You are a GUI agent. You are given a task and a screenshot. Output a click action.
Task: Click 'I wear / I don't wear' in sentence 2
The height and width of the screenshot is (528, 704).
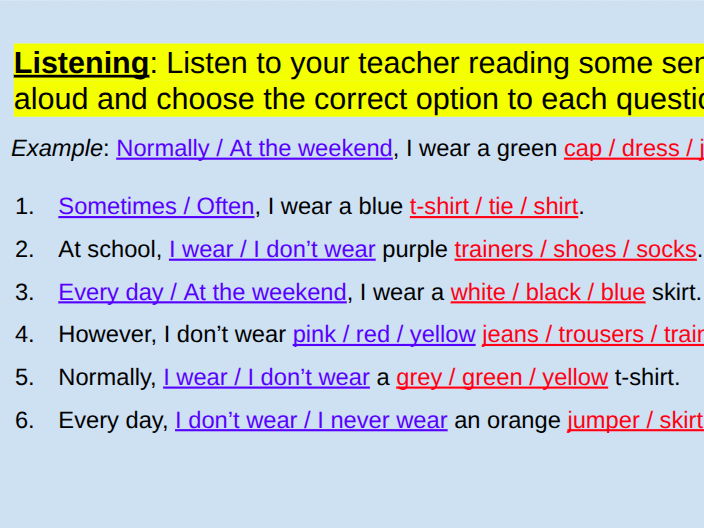pyautogui.click(x=272, y=250)
